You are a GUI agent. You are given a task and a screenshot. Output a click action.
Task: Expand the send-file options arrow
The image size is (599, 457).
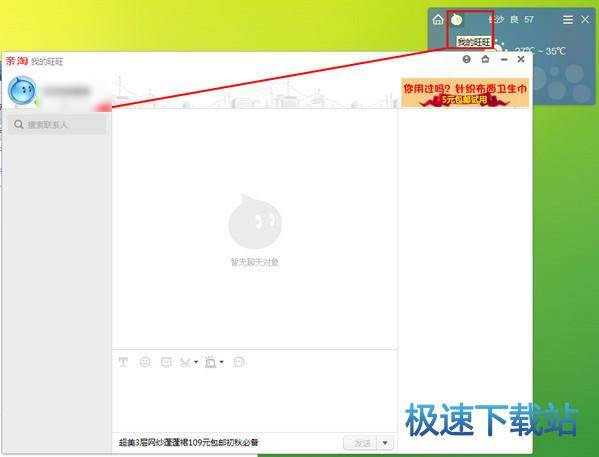tap(222, 362)
